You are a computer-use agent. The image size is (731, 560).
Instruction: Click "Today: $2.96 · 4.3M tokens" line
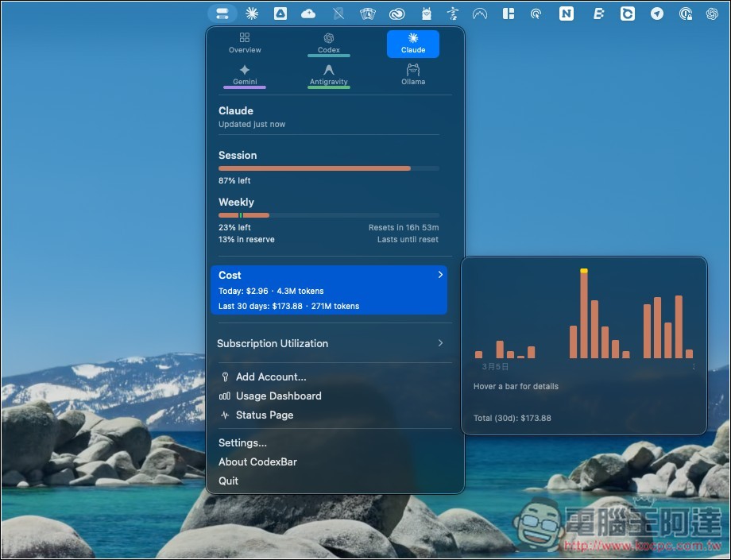tap(271, 292)
